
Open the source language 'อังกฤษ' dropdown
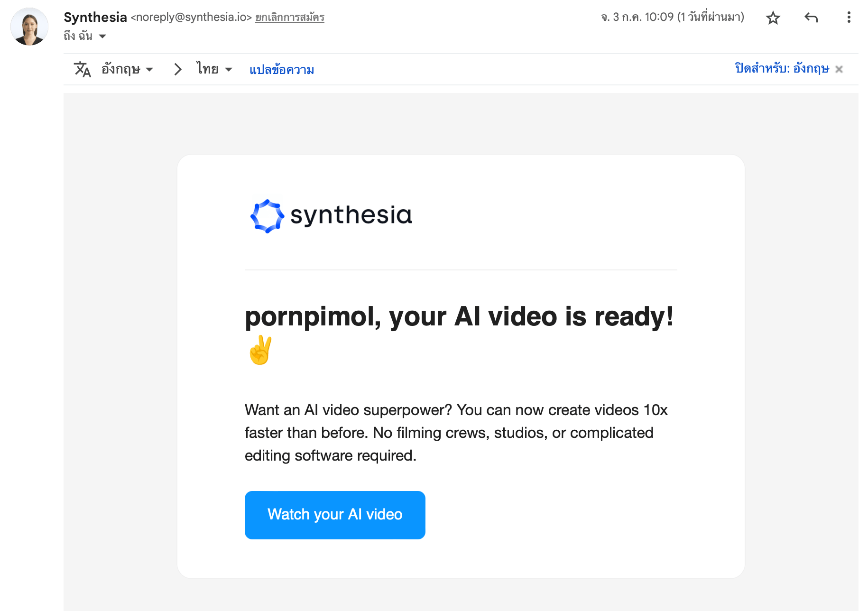127,69
